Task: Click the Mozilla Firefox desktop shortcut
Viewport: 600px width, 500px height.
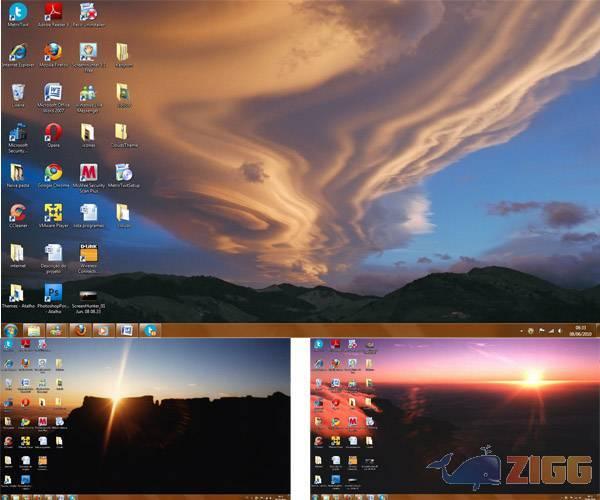Action: pyautogui.click(x=53, y=52)
